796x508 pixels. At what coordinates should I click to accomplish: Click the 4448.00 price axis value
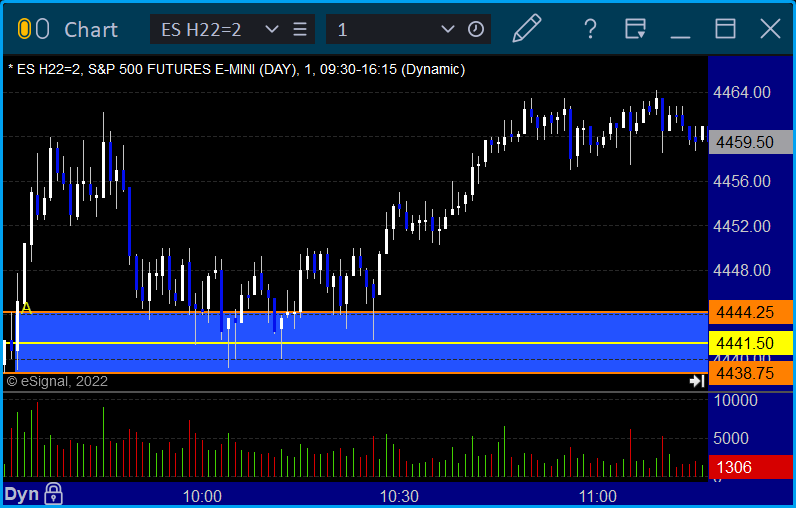tap(742, 270)
